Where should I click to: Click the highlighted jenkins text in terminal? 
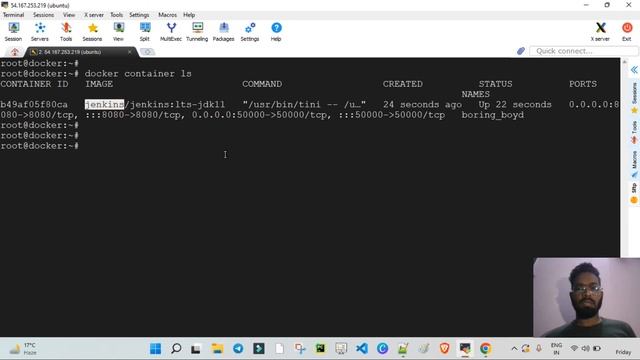104,104
